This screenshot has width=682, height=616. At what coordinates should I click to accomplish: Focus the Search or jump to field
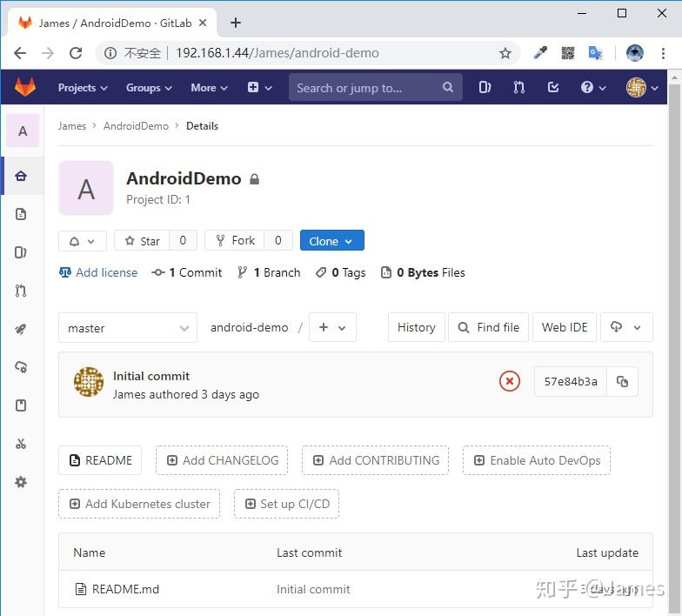coord(376,87)
